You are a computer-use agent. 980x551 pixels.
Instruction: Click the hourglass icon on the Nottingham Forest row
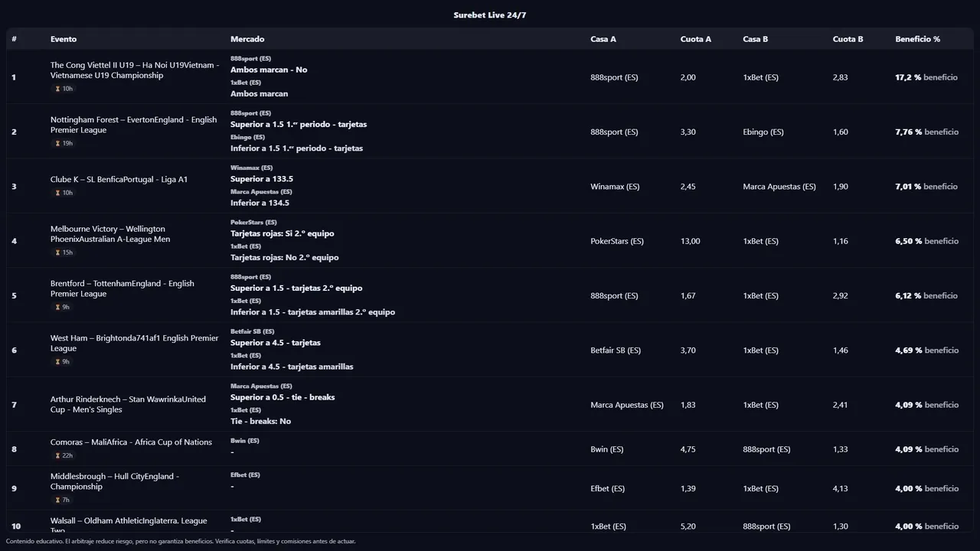(57, 143)
